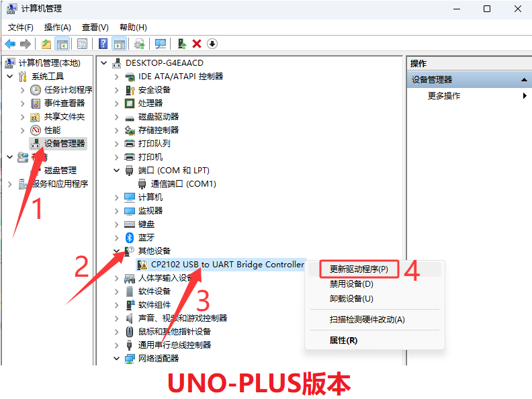Toggle the Show/Hide Console Tree icon
Image resolution: width=532 pixels, height=399 pixels.
(x=62, y=44)
